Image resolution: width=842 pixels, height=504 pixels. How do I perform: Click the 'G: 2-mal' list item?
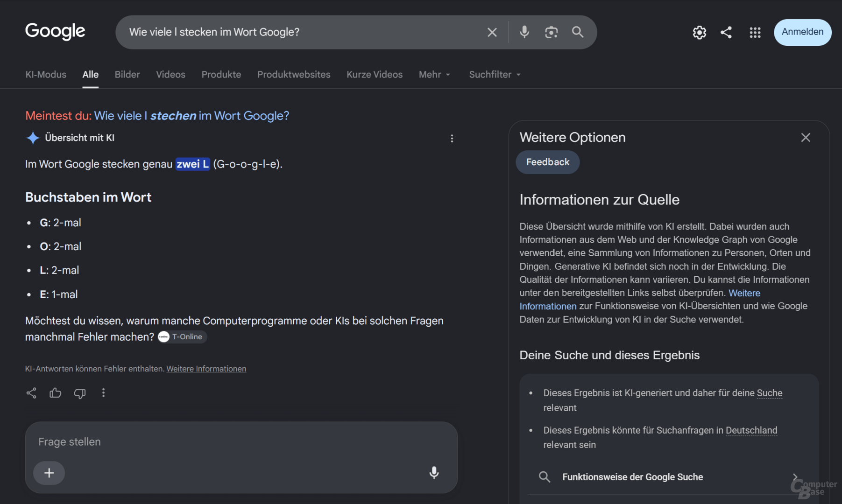click(61, 223)
